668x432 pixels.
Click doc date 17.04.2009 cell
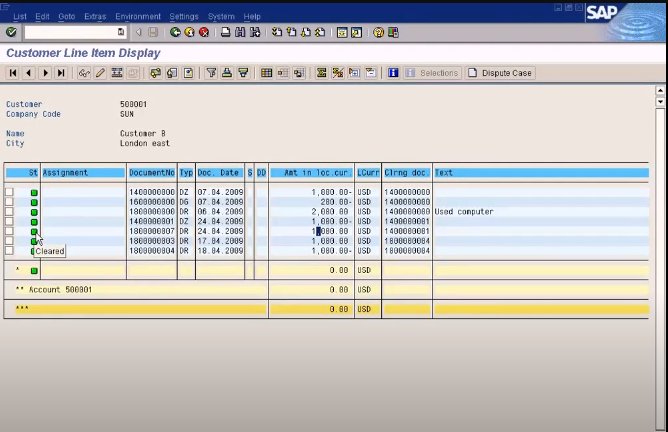220,241
